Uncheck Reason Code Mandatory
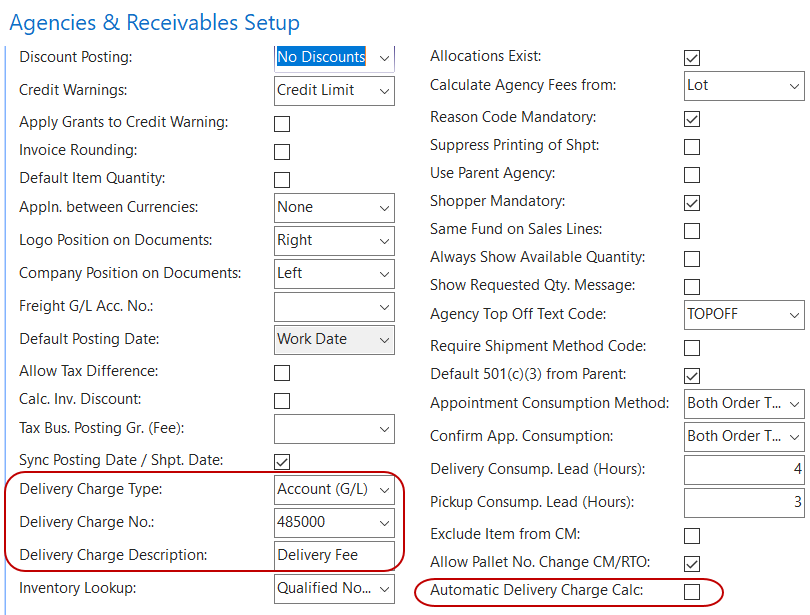The image size is (810, 615). tap(692, 119)
